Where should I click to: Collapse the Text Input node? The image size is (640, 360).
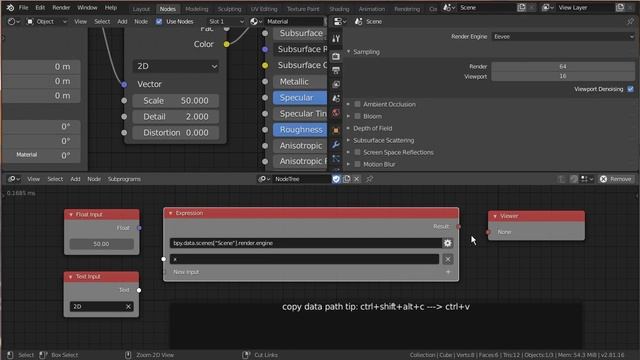click(x=71, y=277)
